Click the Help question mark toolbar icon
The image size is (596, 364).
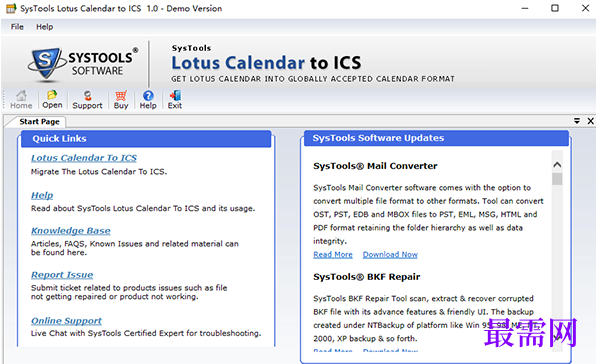coord(148,100)
